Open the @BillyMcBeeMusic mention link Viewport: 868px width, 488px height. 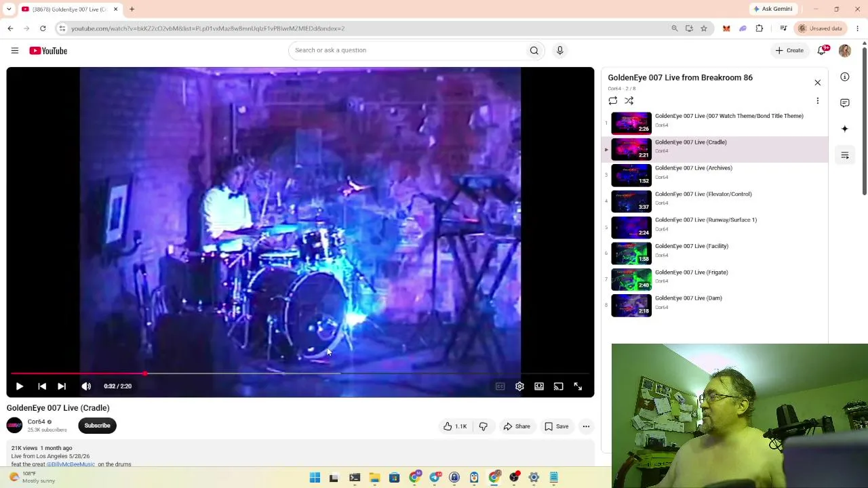(x=71, y=464)
